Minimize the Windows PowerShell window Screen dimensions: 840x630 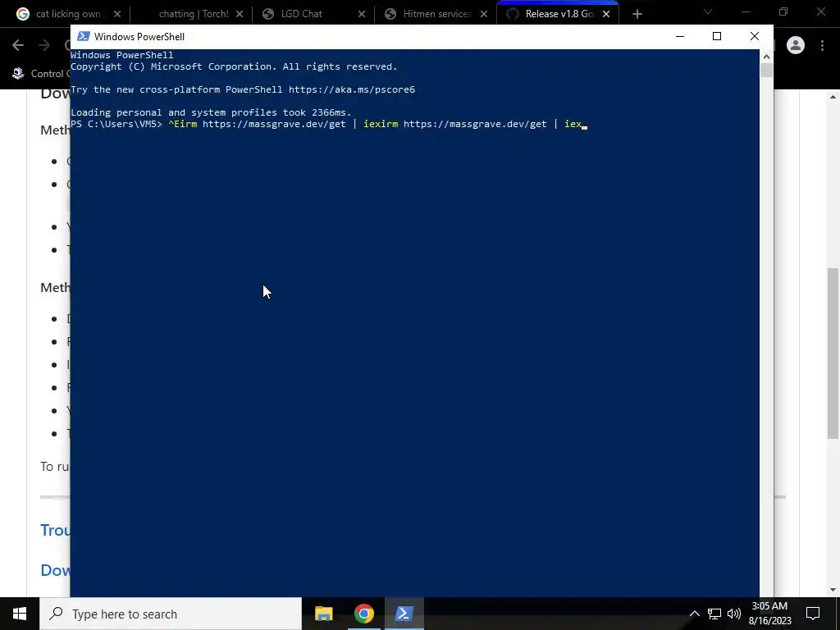[x=680, y=36]
